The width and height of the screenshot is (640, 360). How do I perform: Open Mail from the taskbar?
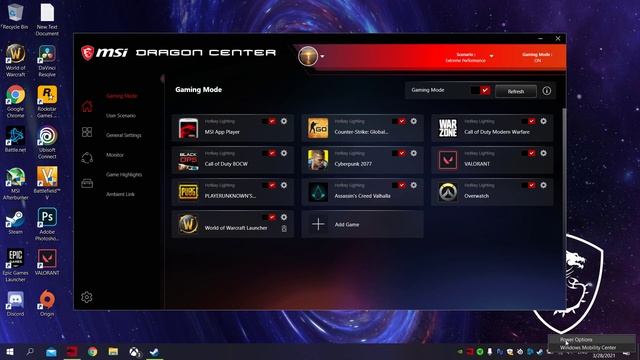(x=51, y=352)
